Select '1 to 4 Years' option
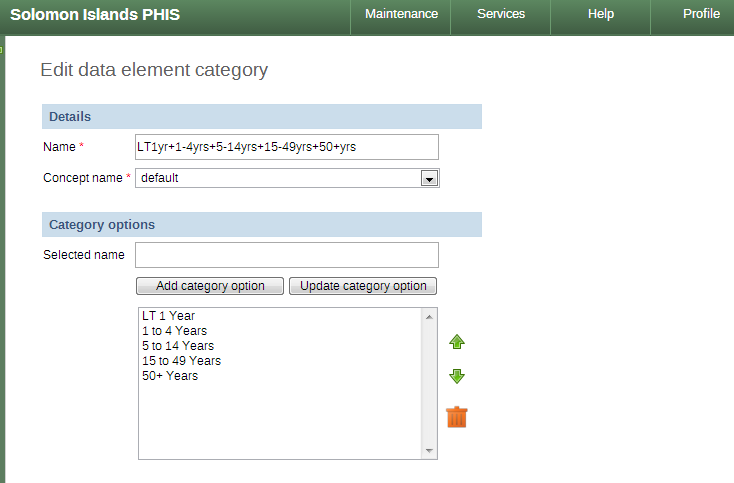The height and width of the screenshot is (483, 734). click(x=174, y=331)
